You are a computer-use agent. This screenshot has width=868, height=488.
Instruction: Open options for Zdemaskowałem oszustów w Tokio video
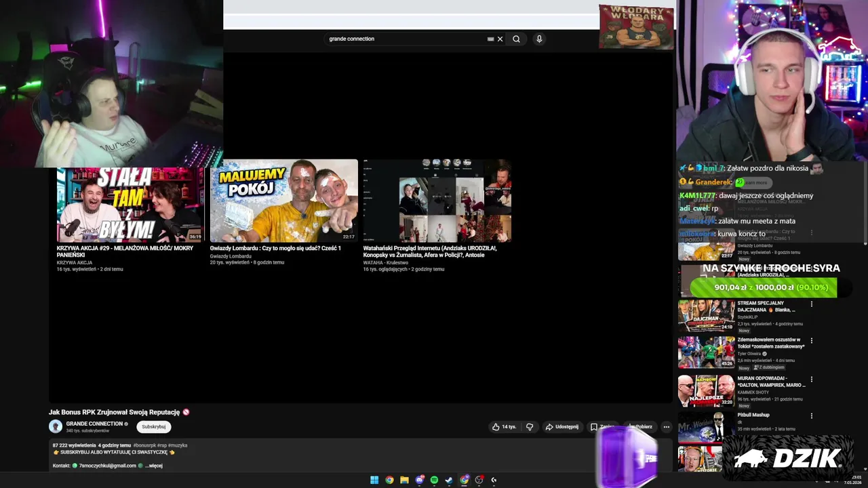pos(811,340)
